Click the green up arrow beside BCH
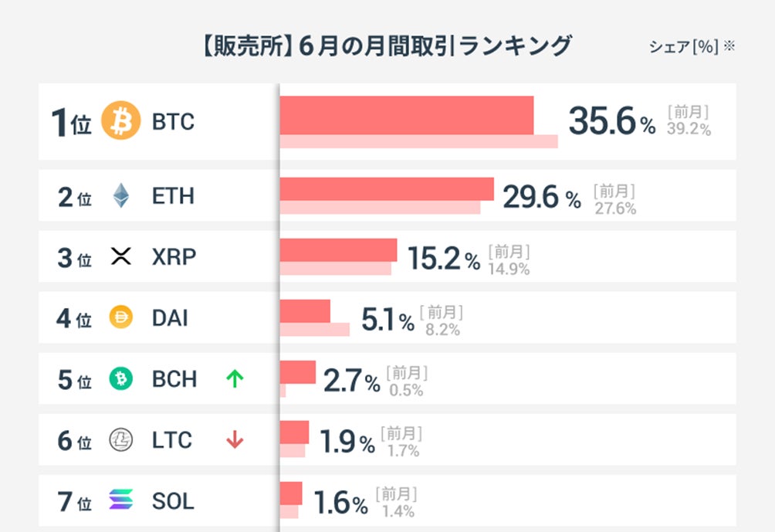The width and height of the screenshot is (775, 532). click(x=235, y=378)
